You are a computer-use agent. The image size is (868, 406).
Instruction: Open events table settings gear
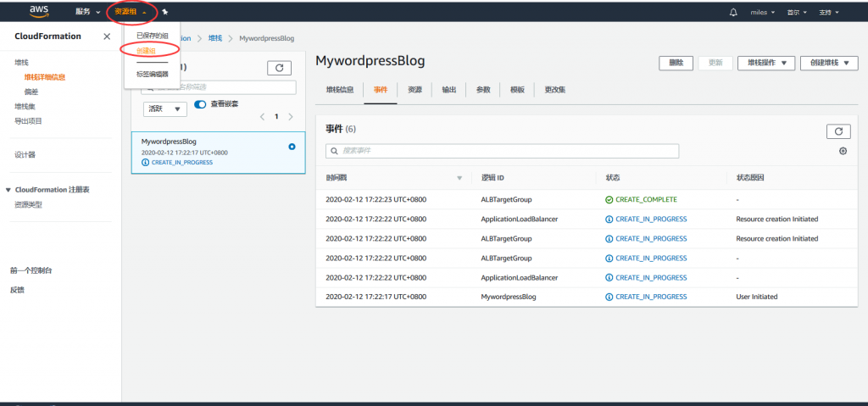pyautogui.click(x=843, y=151)
